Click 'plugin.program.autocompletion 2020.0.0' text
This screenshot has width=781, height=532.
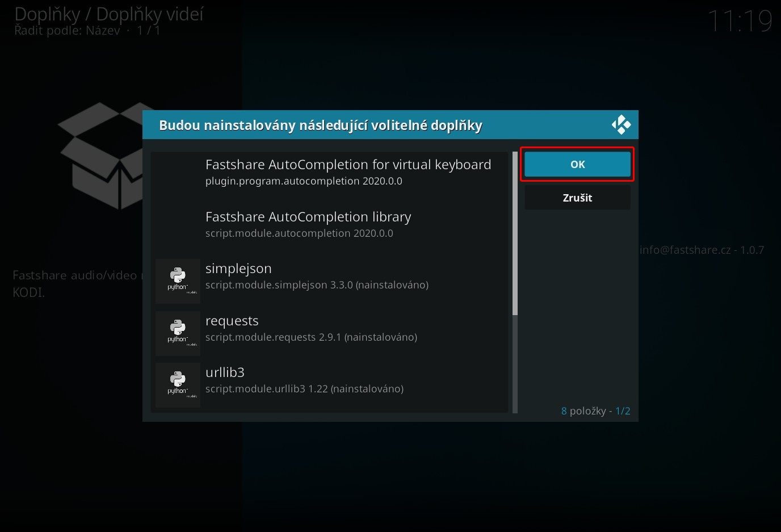(304, 181)
